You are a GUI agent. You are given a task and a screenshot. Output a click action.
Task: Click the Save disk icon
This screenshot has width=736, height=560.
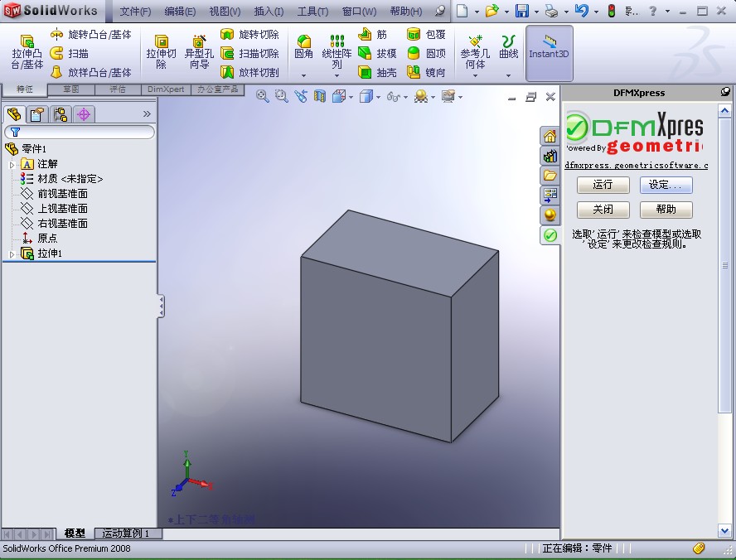click(x=522, y=11)
